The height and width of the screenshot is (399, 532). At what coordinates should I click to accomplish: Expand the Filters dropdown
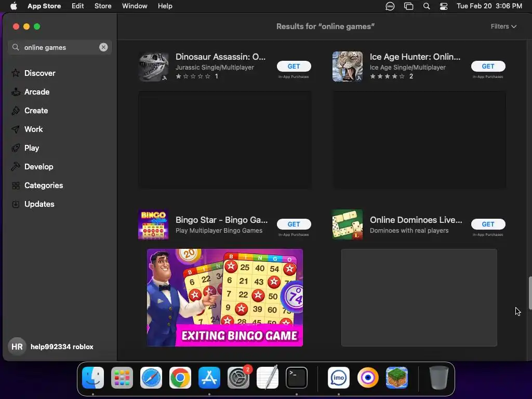pyautogui.click(x=503, y=26)
